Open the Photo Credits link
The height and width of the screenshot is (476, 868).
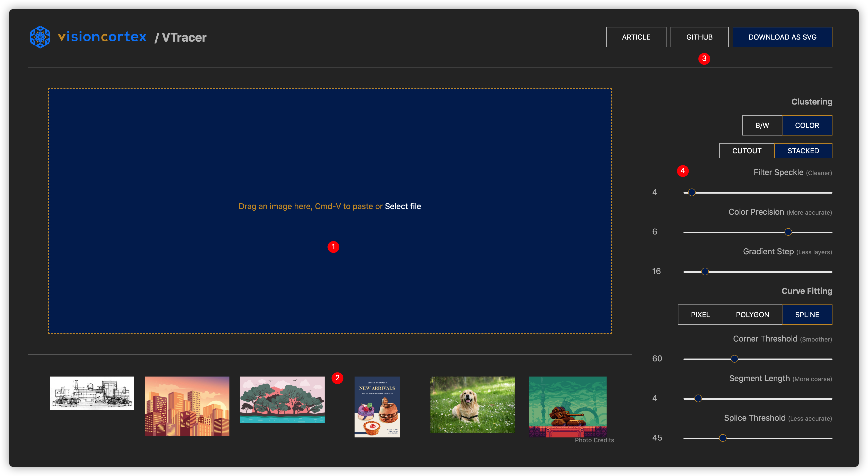594,440
